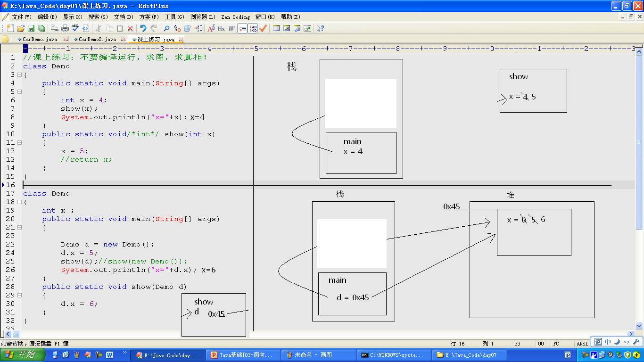Screen dimensions: 644x362
Task: Collapse the fold marker at line 29
Action: tap(19, 295)
